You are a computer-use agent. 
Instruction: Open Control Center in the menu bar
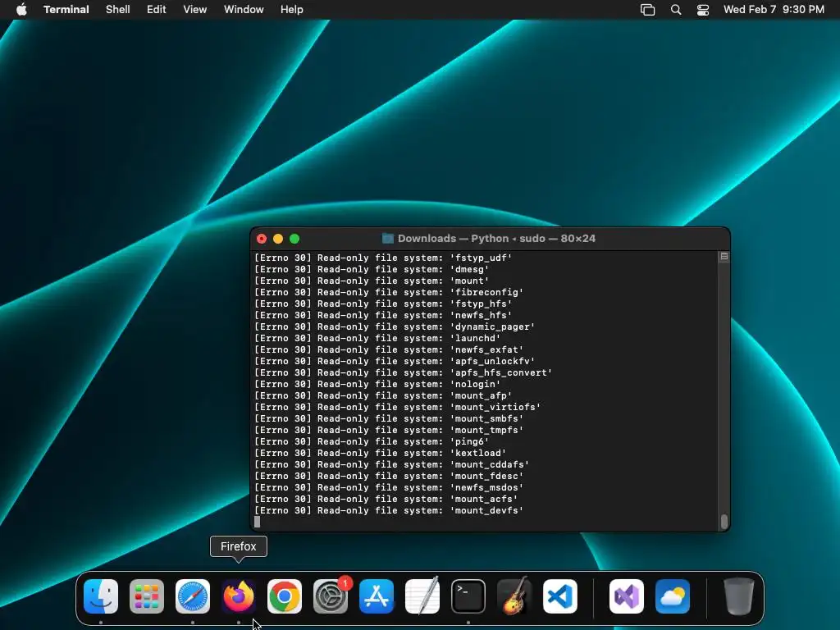[x=703, y=10]
